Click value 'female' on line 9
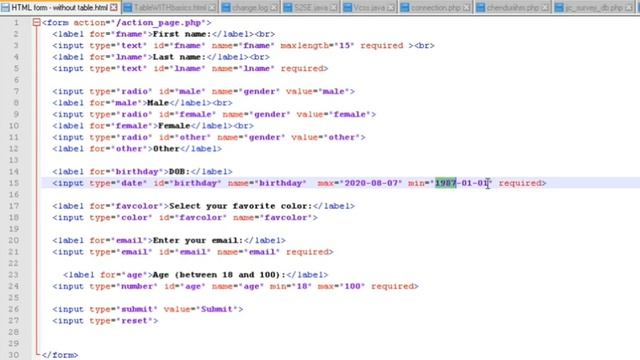This screenshot has width=640, height=360. coord(349,114)
